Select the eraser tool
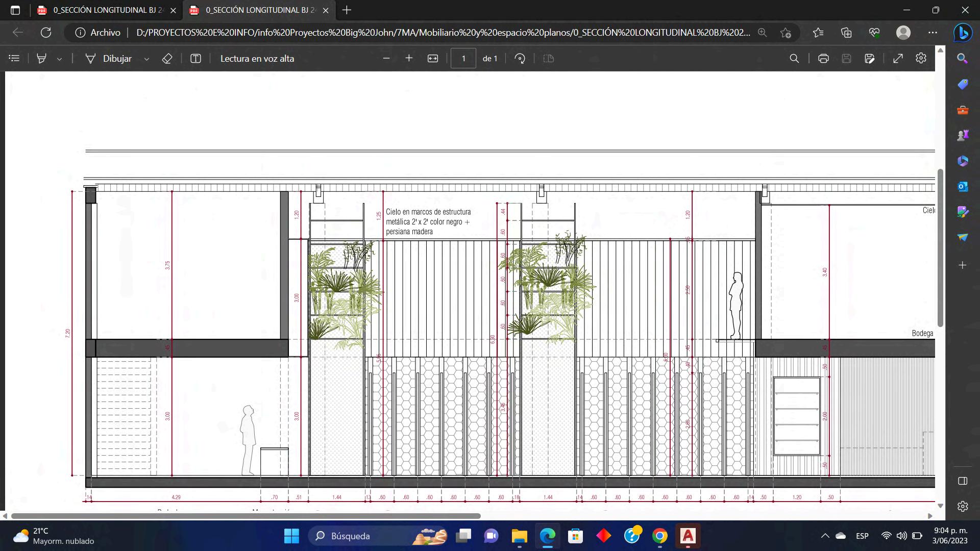Image resolution: width=980 pixels, height=551 pixels. (x=167, y=59)
